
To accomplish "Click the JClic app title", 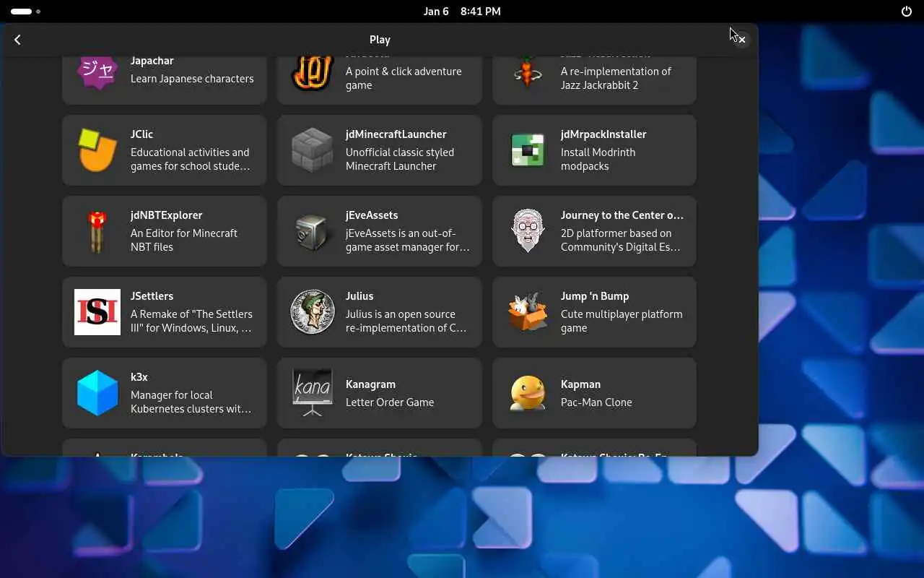I will click(141, 134).
